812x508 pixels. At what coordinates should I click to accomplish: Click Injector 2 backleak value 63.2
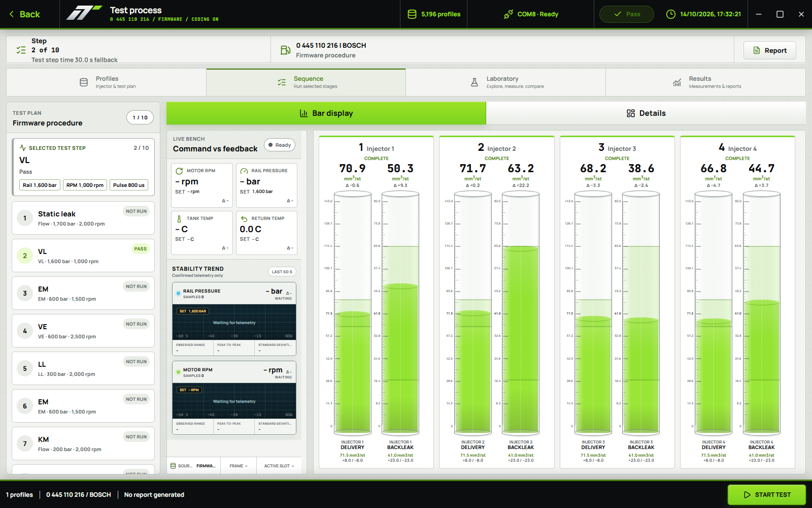(x=521, y=168)
